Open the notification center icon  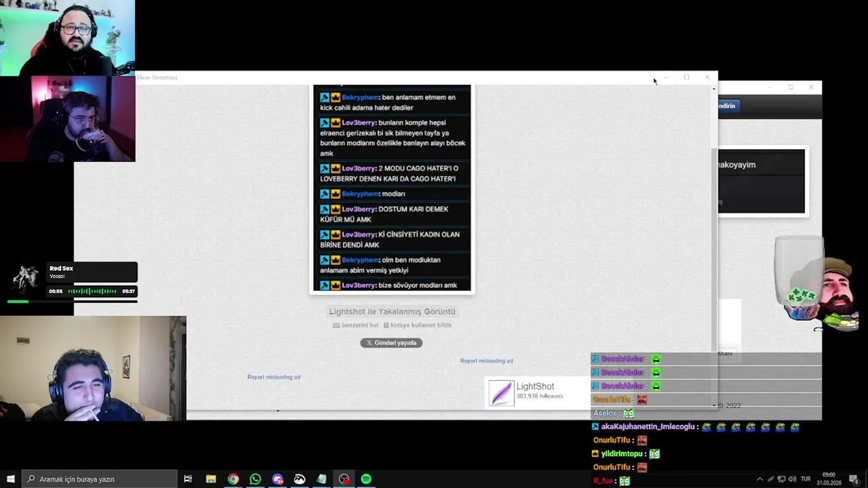pos(854,479)
